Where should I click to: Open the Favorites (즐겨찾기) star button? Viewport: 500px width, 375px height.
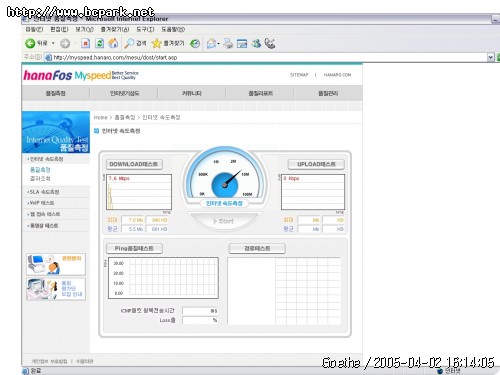(x=168, y=43)
